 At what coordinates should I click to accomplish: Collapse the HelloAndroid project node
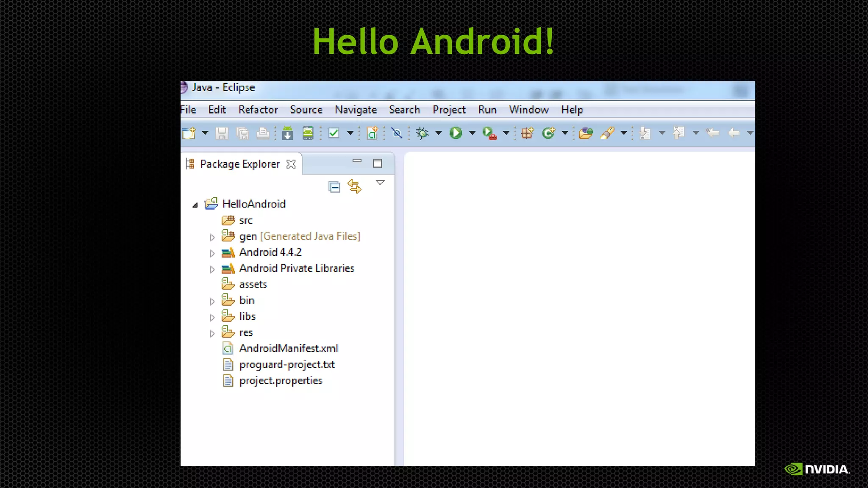[195, 205]
